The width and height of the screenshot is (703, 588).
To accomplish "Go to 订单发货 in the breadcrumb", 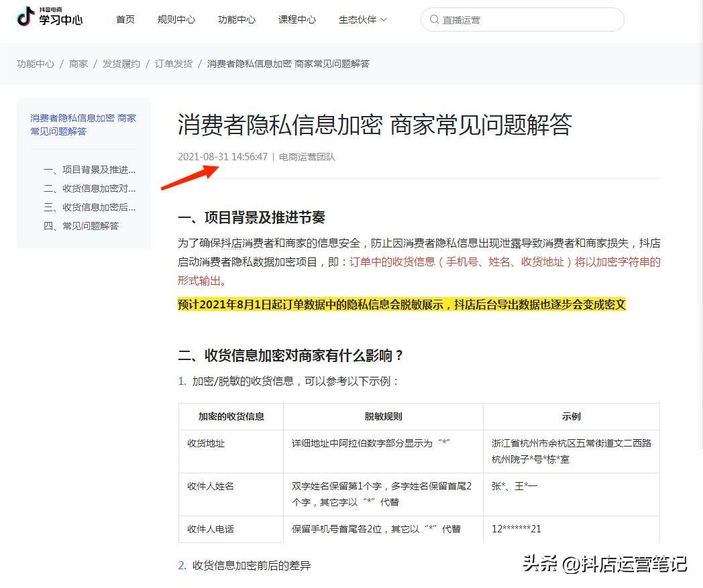I will point(174,64).
